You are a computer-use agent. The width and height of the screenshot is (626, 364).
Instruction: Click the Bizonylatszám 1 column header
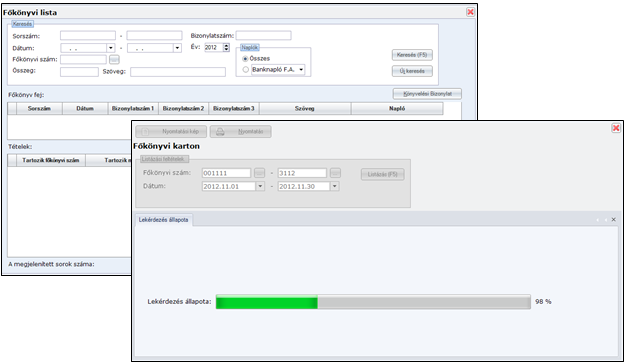[133, 109]
